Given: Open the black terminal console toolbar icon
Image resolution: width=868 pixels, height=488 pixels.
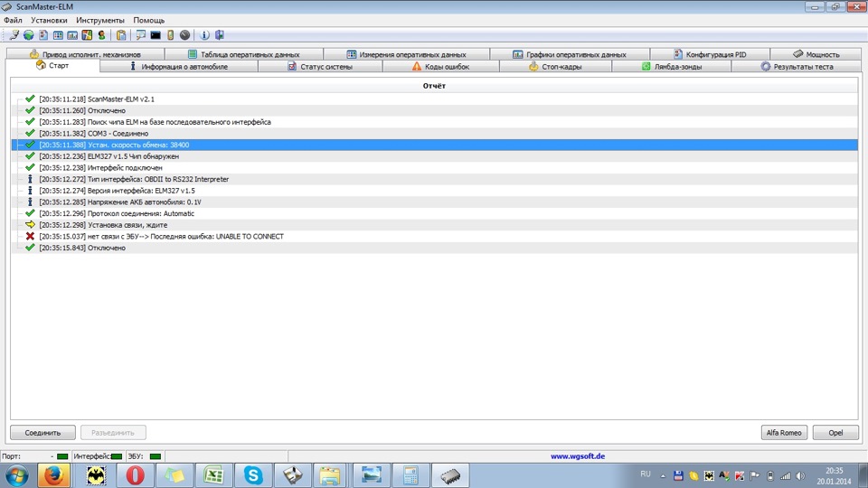Looking at the screenshot, I should point(156,35).
